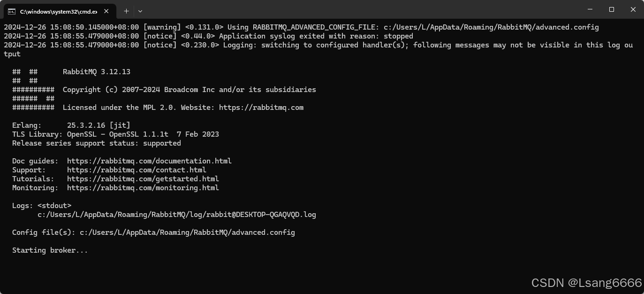Open the RabbitMQ documentation.html link
644x294 pixels.
(149, 161)
